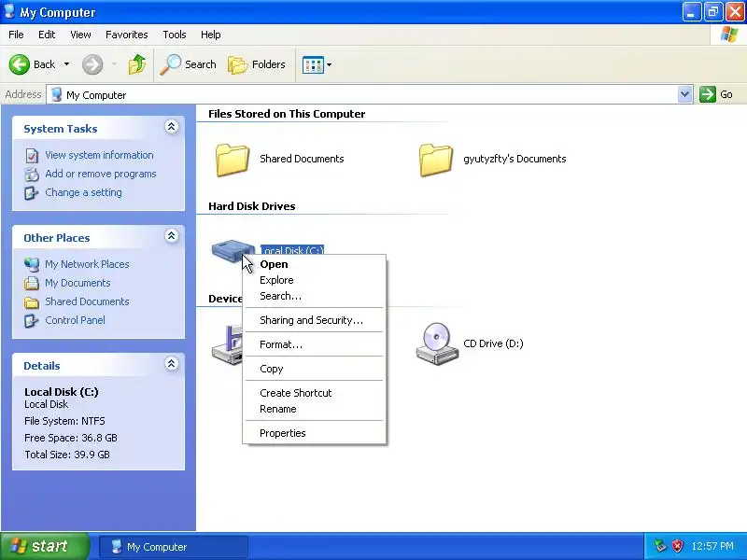The width and height of the screenshot is (747, 560).
Task: Click the gyutyzfty's Documents label
Action: pos(514,159)
